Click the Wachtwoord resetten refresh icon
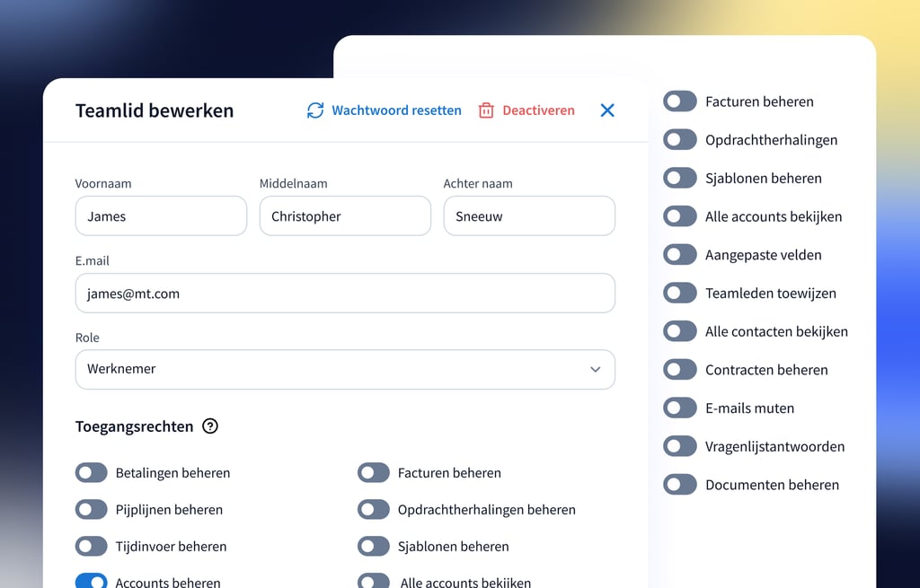The width and height of the screenshot is (920, 588). (x=315, y=110)
